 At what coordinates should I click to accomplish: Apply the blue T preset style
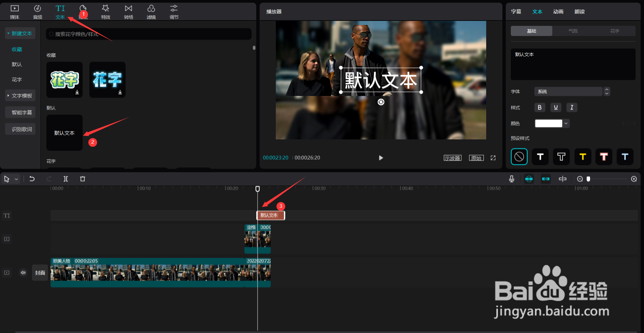point(625,157)
